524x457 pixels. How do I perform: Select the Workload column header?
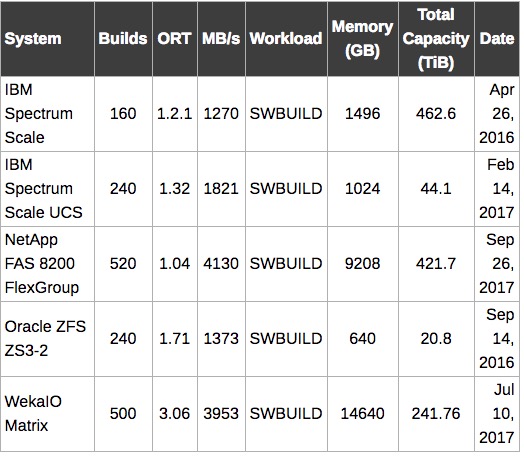coord(286,39)
